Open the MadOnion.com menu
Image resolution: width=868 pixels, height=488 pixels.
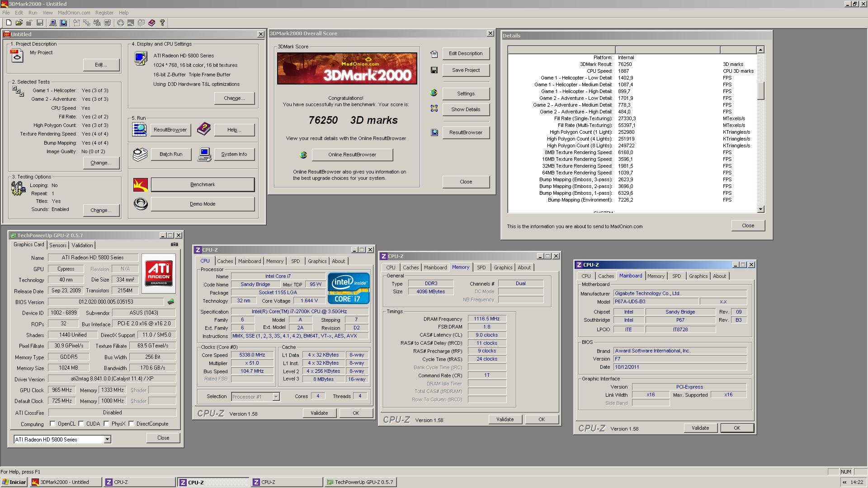tap(74, 13)
